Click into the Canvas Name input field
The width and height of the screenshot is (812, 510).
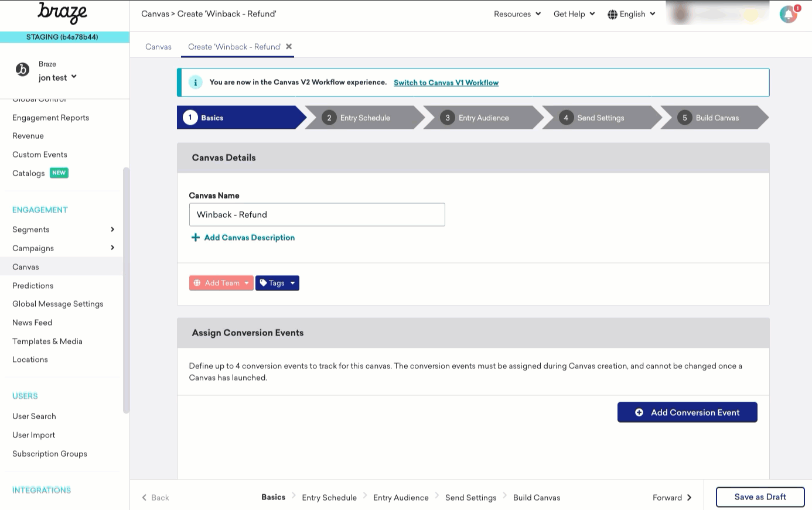coord(317,214)
